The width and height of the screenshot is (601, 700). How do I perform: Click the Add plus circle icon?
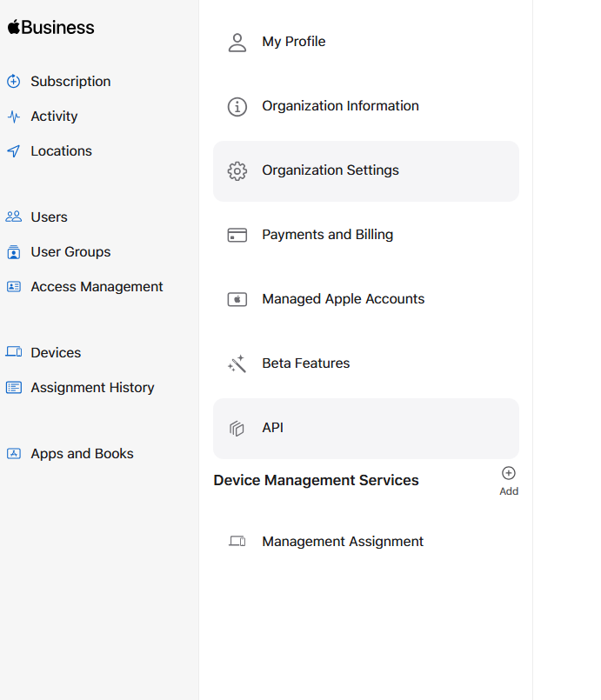tap(509, 473)
